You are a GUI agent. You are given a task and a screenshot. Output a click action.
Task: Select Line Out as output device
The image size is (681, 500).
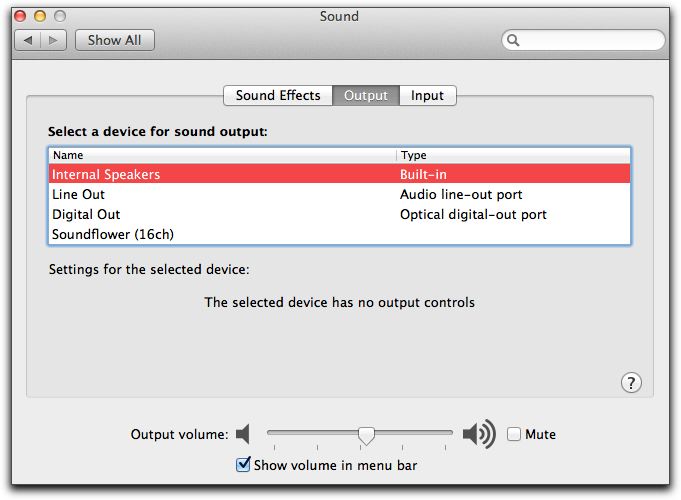pyautogui.click(x=339, y=194)
